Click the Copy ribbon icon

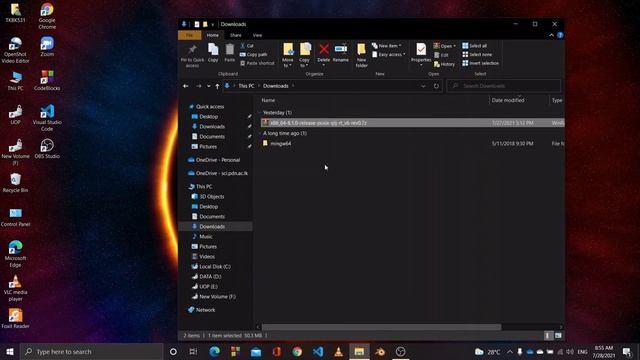pos(213,53)
